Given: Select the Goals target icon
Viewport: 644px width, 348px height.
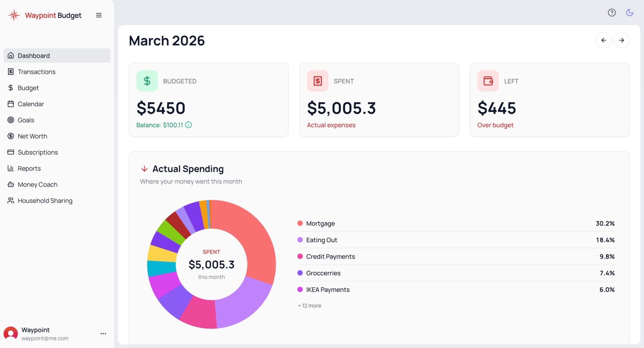Looking at the screenshot, I should coord(11,120).
